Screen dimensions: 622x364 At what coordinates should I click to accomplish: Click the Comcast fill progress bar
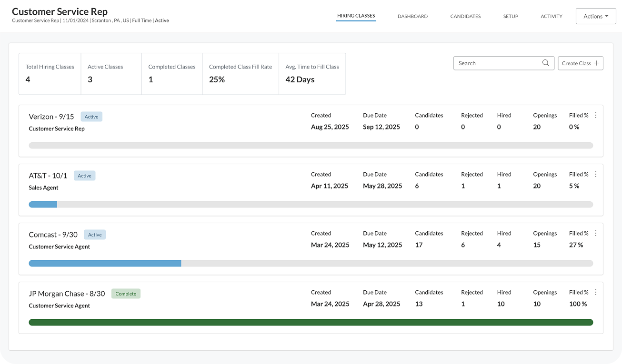pyautogui.click(x=311, y=263)
